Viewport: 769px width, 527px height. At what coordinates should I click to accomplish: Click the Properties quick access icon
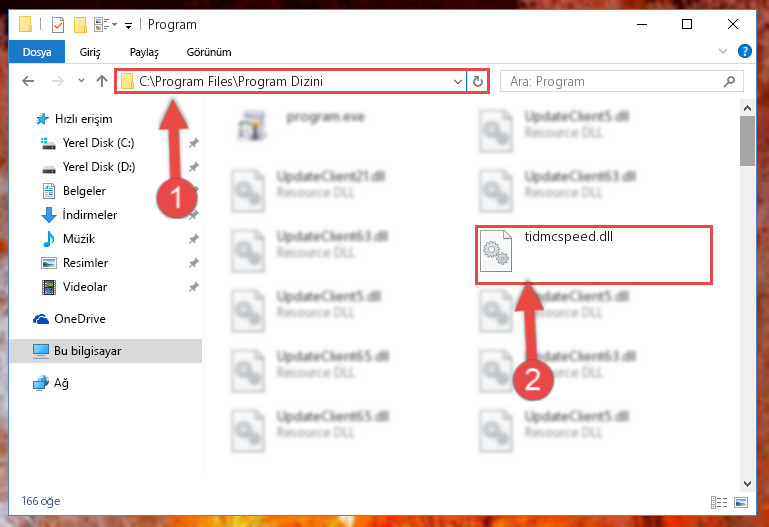point(58,25)
